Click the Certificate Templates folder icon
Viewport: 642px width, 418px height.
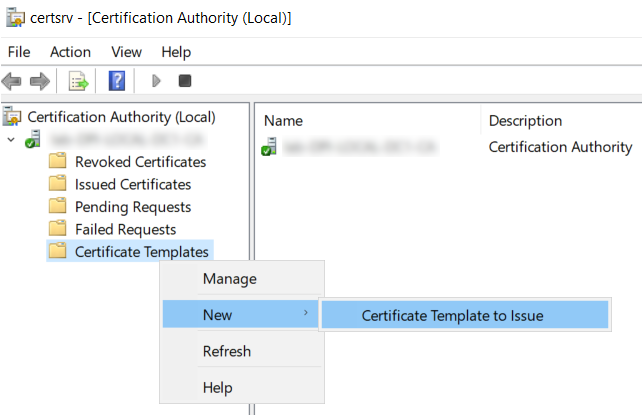click(x=57, y=251)
